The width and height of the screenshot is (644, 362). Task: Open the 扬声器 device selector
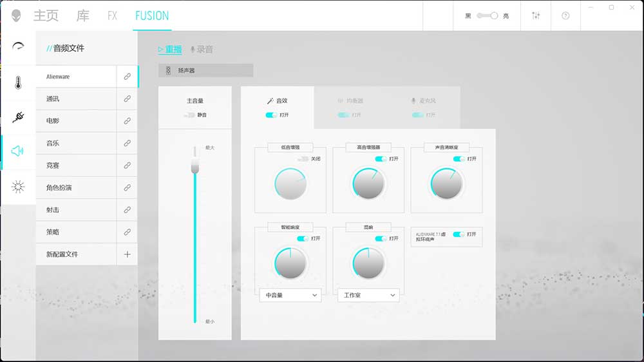click(206, 70)
